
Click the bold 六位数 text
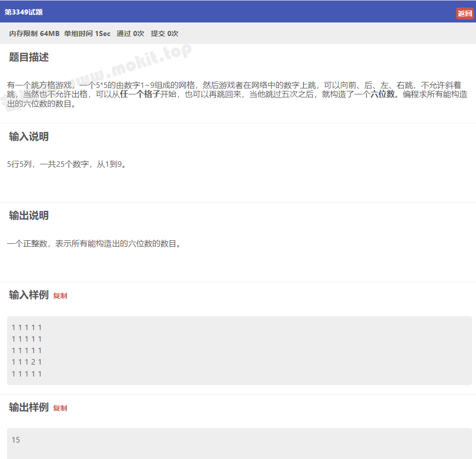383,94
